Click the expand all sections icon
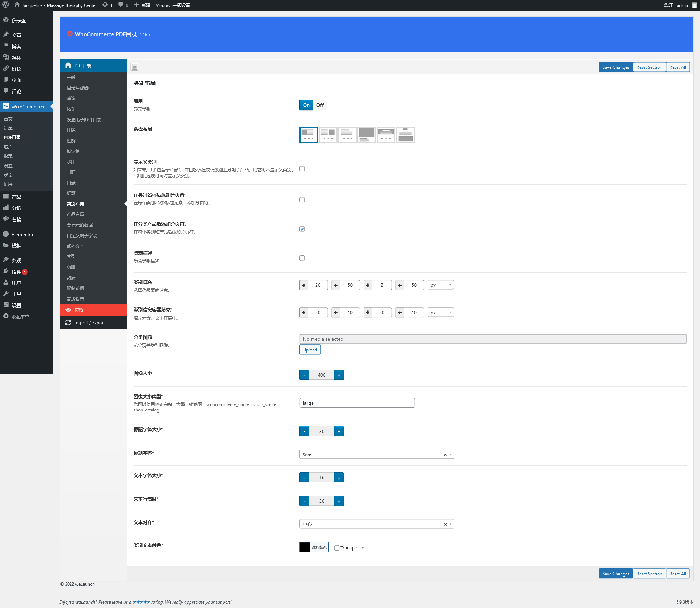 (134, 67)
